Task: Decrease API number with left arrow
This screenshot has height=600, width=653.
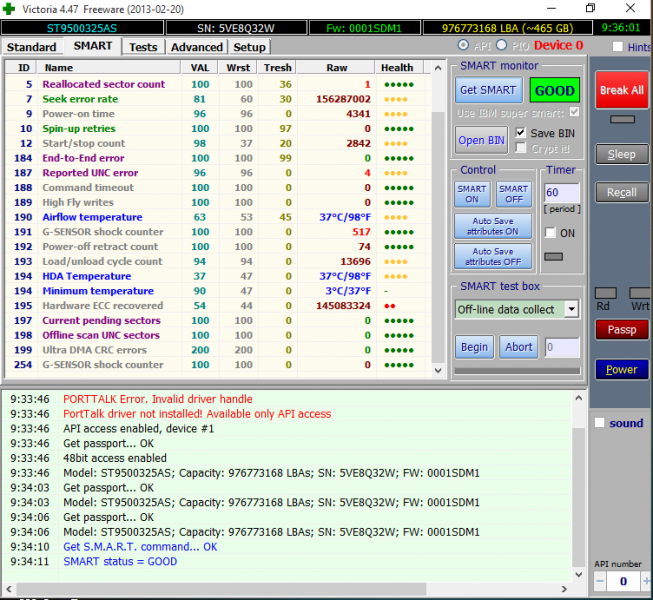Action: [x=598, y=582]
